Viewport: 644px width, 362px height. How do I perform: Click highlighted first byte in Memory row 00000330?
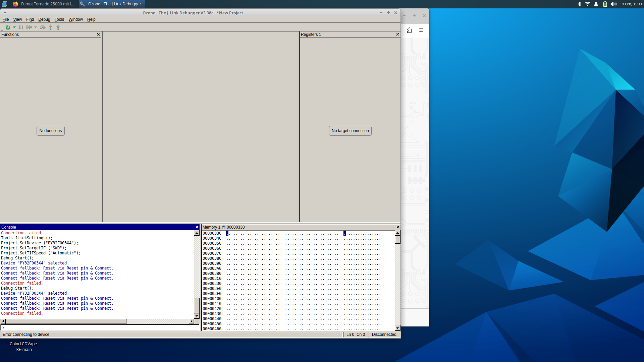[x=227, y=233]
